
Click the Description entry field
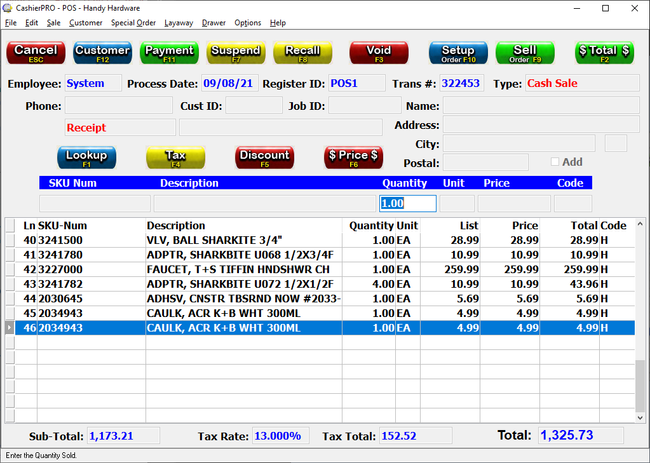coord(265,204)
